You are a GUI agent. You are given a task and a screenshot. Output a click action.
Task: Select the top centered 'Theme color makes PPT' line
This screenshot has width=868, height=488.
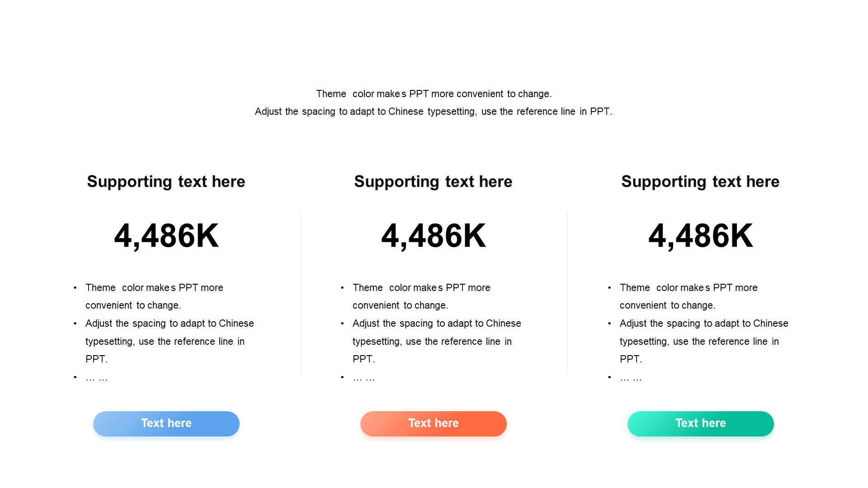pos(434,94)
